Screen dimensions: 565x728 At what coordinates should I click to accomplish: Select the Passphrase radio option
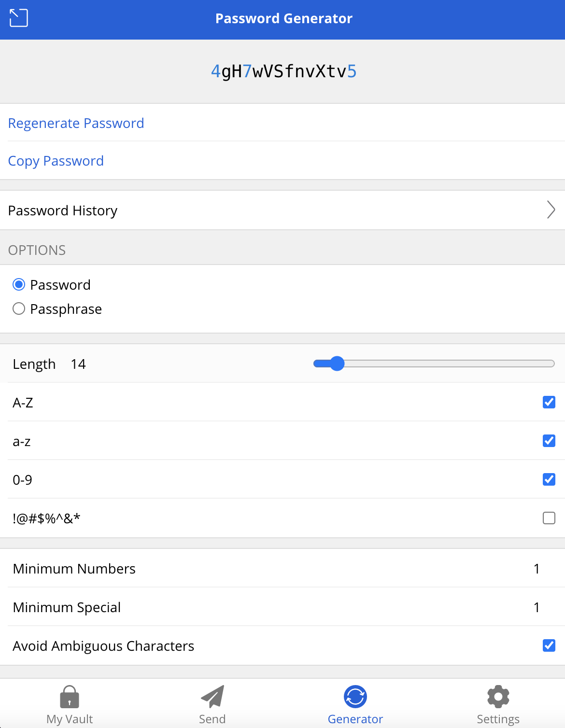click(19, 308)
